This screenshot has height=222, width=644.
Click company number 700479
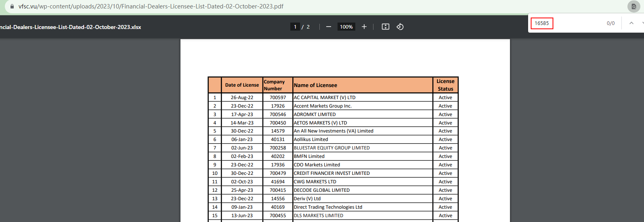278,173
